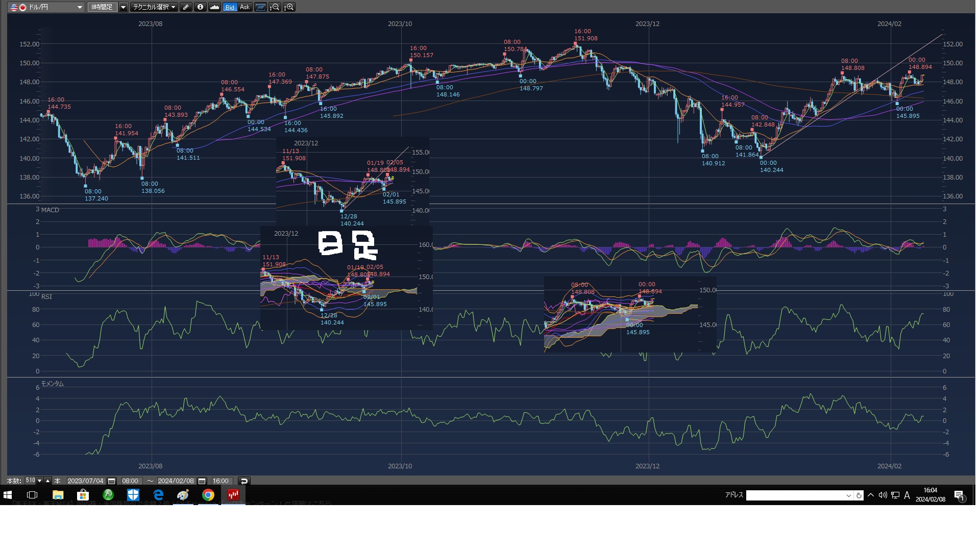Open the テクニカル選択 indicator menu
The width and height of the screenshot is (980, 551).
[154, 7]
